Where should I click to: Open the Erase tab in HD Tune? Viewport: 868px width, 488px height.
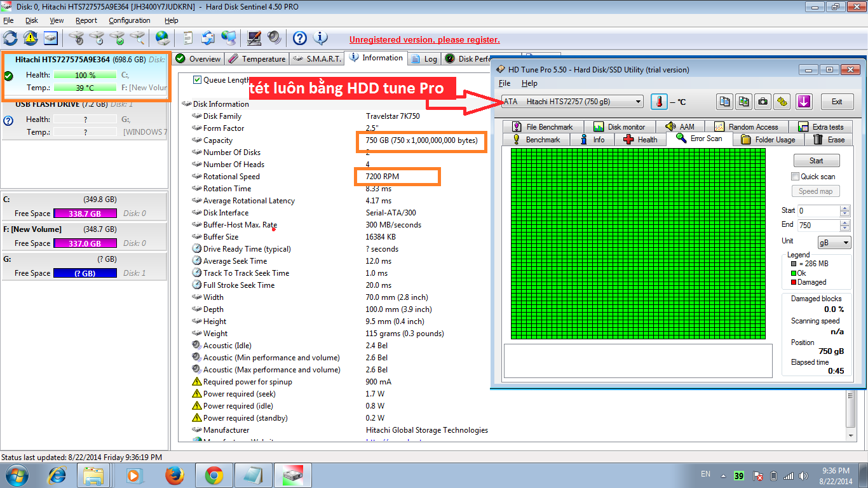tap(829, 140)
